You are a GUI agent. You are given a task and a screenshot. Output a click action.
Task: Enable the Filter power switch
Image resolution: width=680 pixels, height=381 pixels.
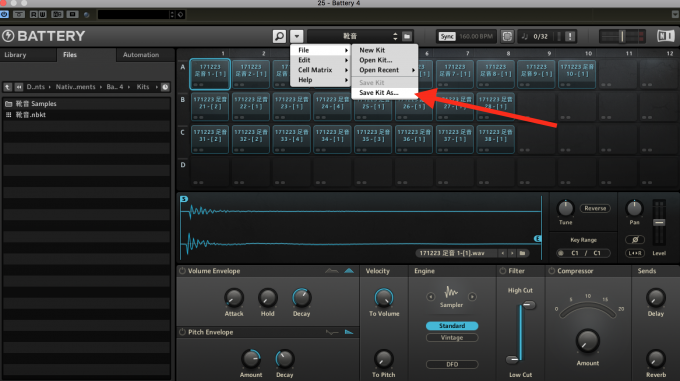[503, 271]
